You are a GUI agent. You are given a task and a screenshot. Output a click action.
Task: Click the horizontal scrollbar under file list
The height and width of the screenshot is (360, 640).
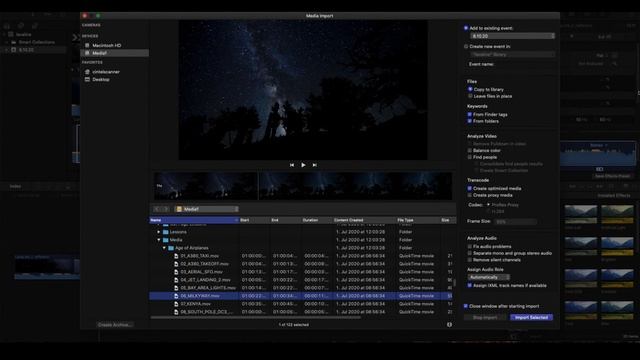[256, 317]
